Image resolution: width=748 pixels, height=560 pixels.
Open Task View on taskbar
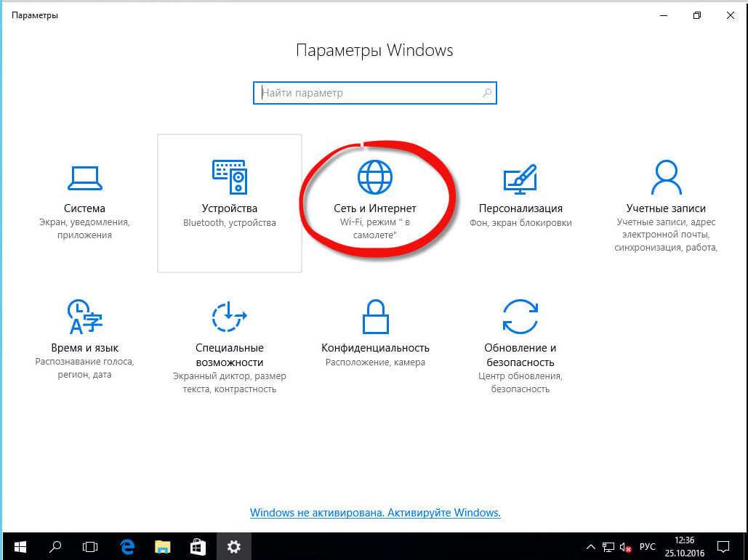[x=90, y=546]
